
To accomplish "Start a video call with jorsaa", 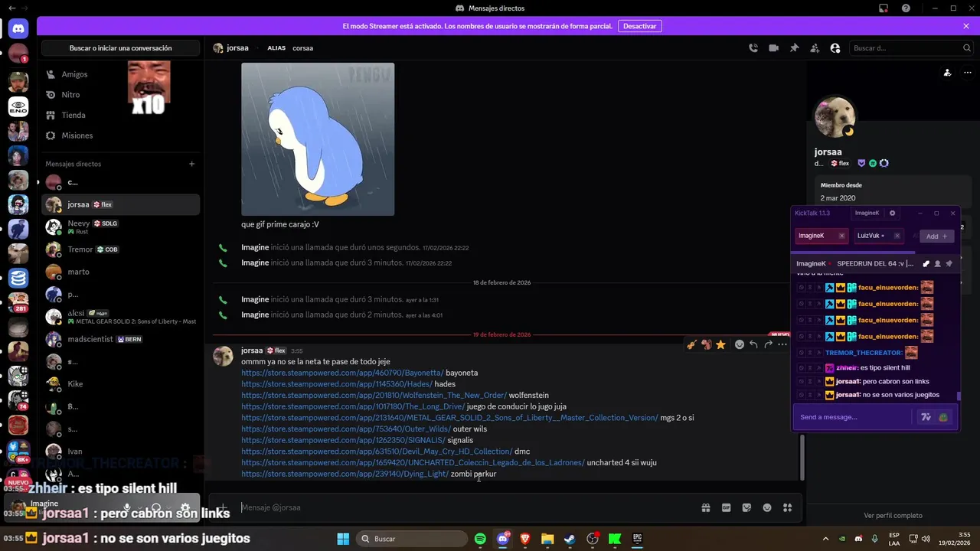I will click(x=774, y=47).
